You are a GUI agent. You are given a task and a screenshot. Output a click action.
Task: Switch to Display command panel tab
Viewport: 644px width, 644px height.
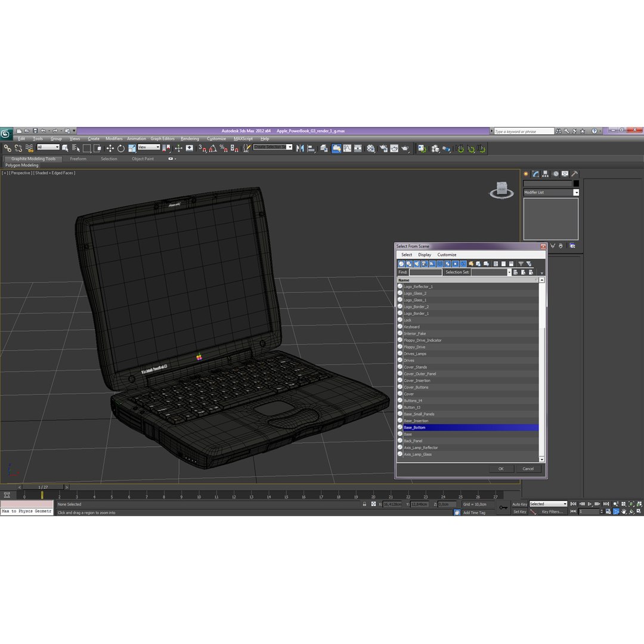click(565, 174)
